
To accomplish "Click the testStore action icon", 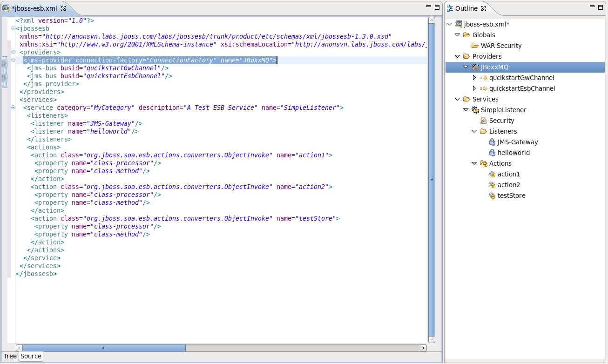I will 492,195.
